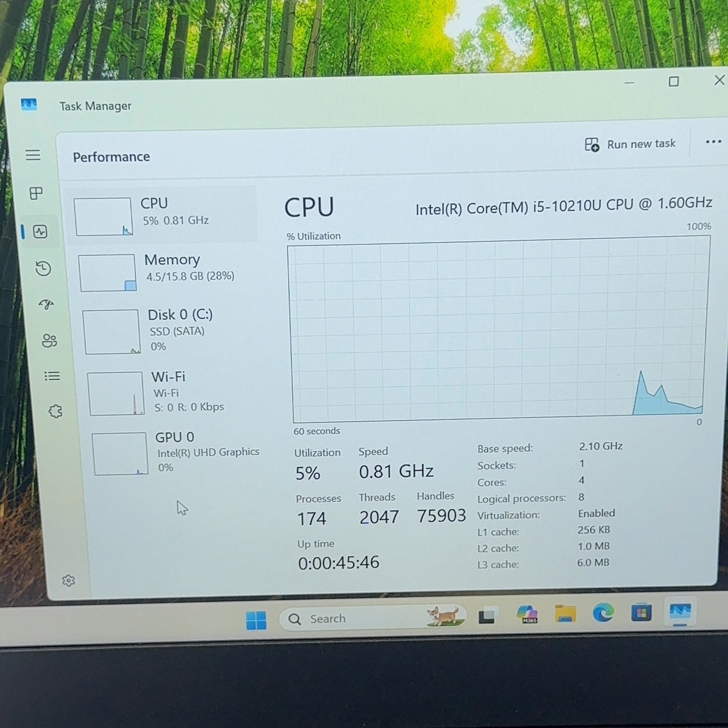Open the hamburger navigation menu

[33, 155]
